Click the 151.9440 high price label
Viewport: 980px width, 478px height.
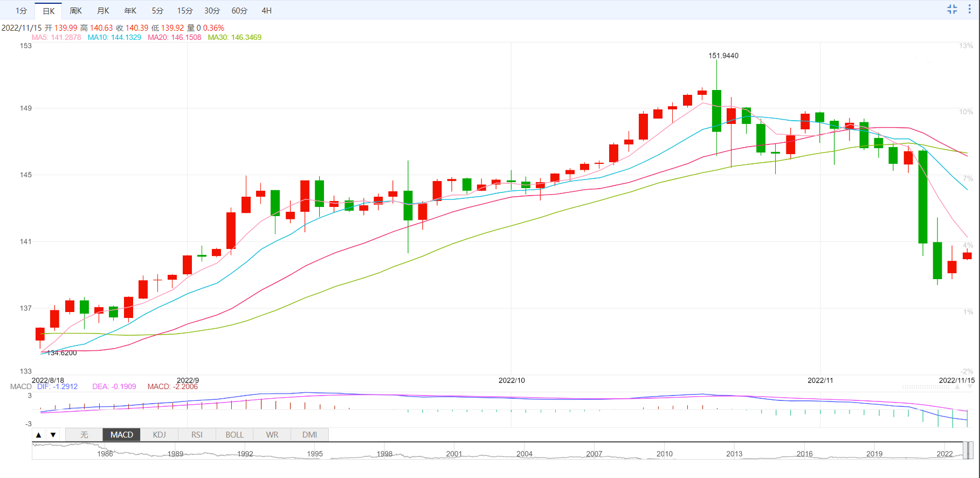click(723, 56)
